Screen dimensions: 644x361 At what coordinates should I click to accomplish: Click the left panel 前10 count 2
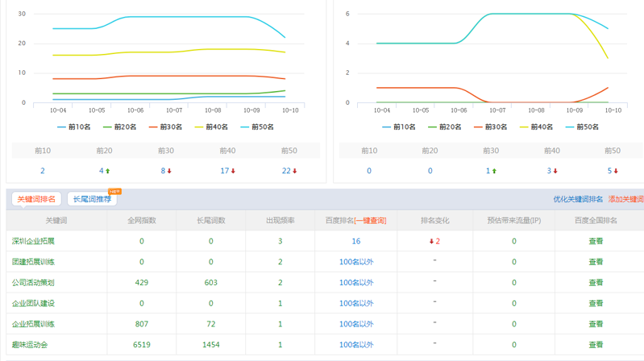click(x=43, y=171)
